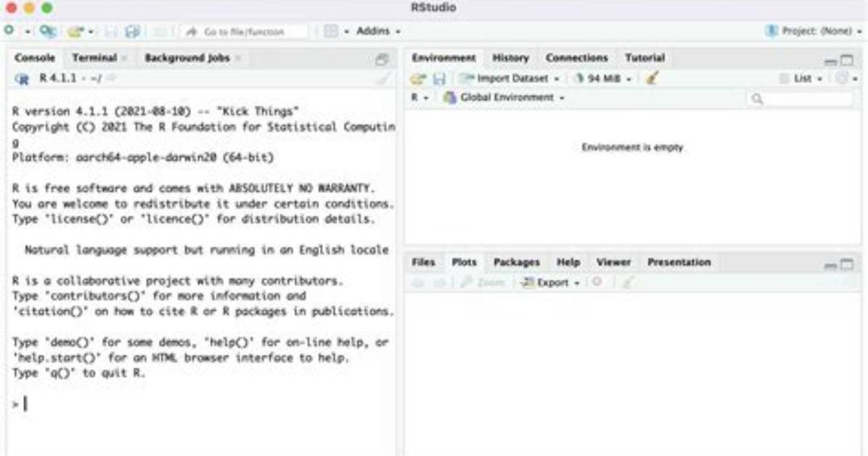The width and height of the screenshot is (868, 456).
Task: Click the 'Environment is empty' text
Action: pos(632,147)
